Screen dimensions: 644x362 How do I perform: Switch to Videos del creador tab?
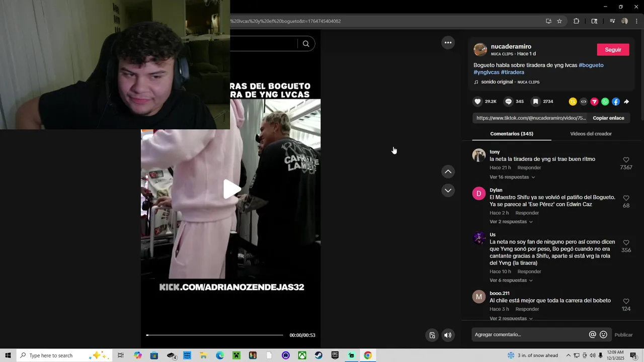click(591, 134)
